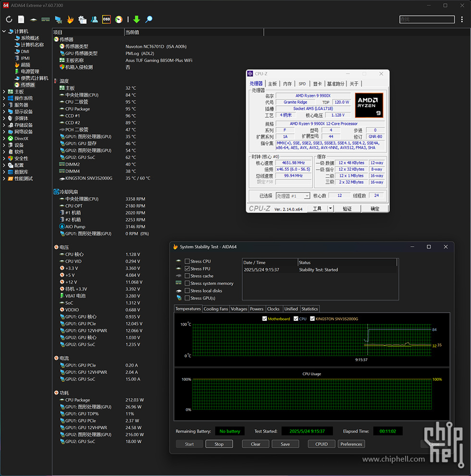Click the printer-like report wizard toolbar icon
The width and height of the screenshot is (471, 476).
(82, 20)
